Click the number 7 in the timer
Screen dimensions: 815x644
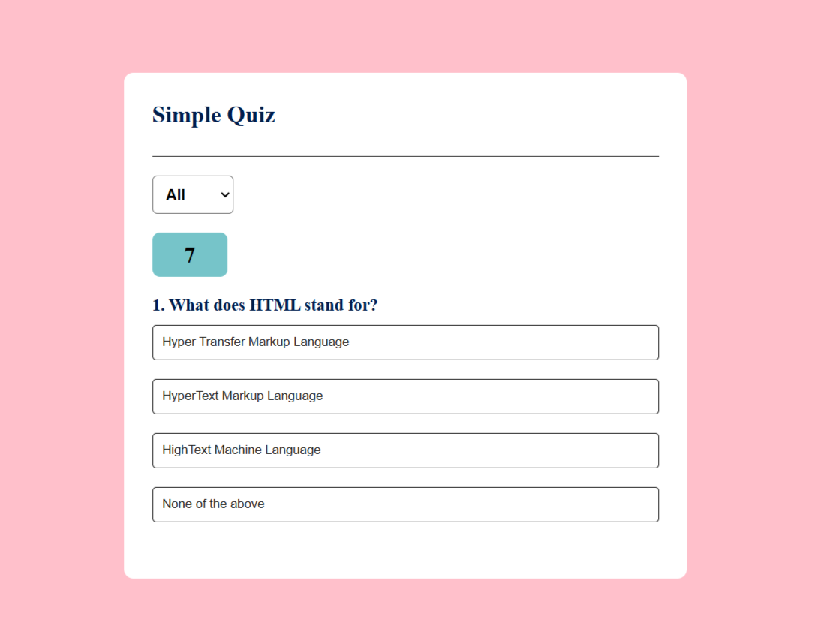coord(190,255)
